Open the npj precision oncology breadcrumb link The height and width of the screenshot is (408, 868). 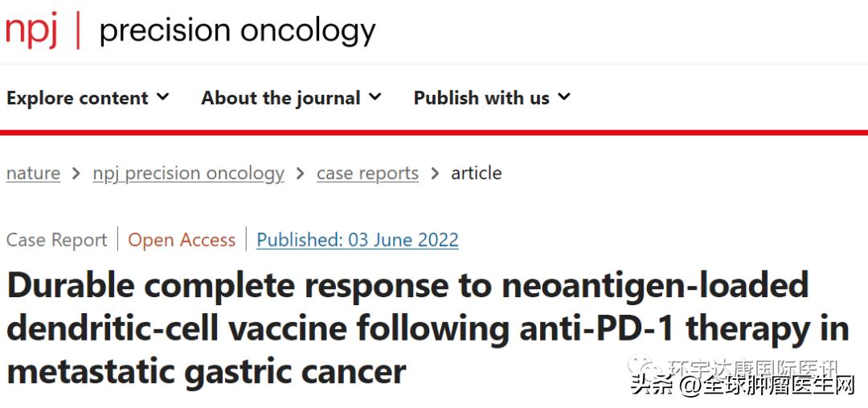pyautogui.click(x=188, y=173)
